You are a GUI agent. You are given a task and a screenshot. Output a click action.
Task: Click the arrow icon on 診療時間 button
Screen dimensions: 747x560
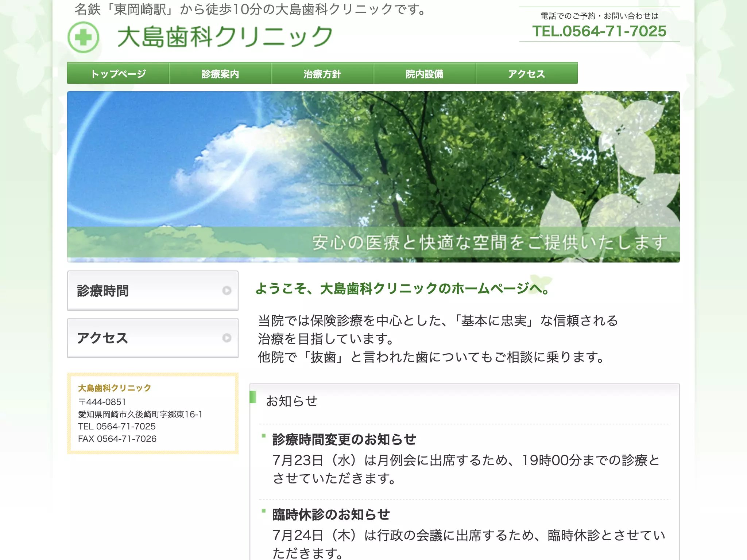click(x=227, y=291)
